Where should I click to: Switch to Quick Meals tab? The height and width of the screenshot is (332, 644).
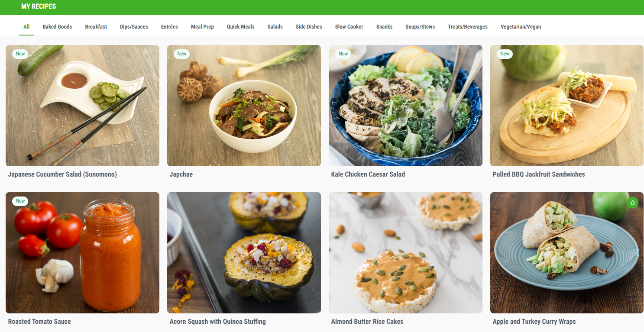(x=241, y=27)
